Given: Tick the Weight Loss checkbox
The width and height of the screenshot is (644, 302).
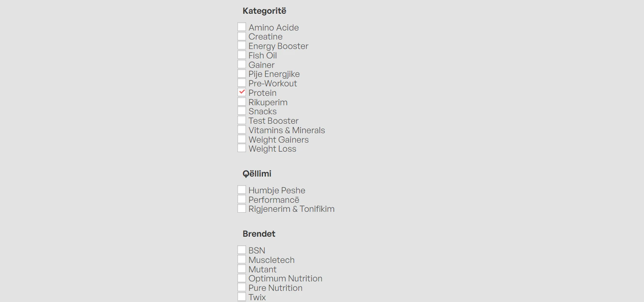Looking at the screenshot, I should (x=242, y=148).
